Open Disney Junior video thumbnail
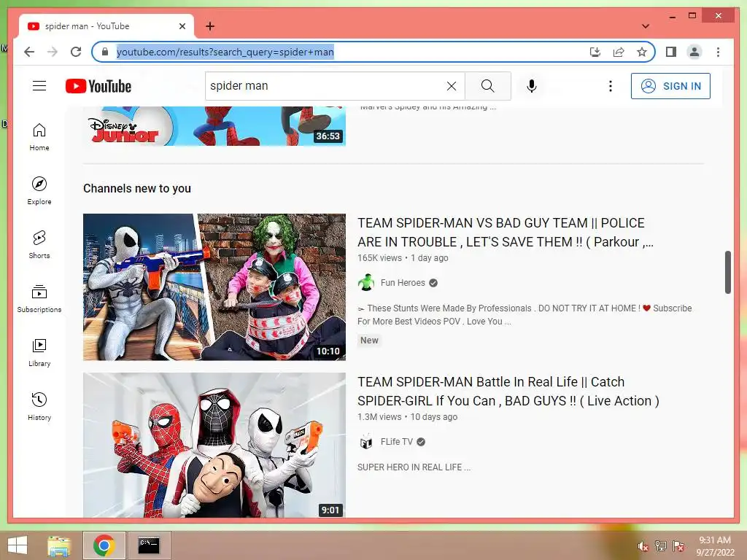The image size is (747, 560). [214, 125]
